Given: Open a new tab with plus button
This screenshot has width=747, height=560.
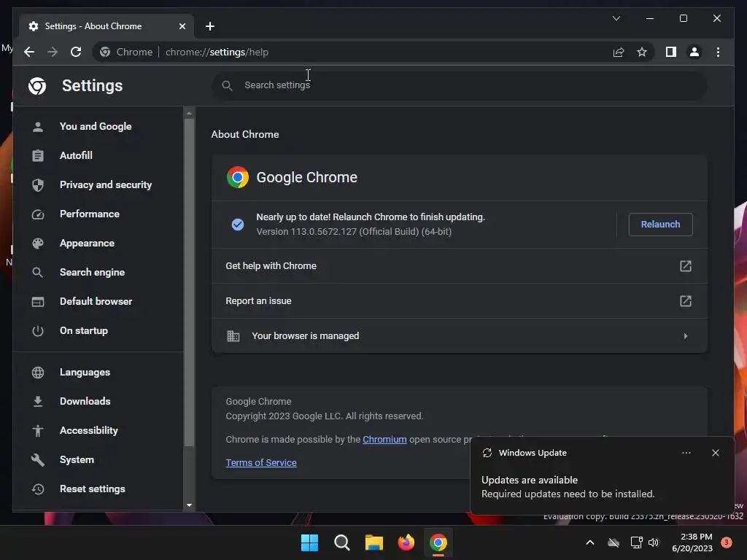Looking at the screenshot, I should [x=210, y=26].
